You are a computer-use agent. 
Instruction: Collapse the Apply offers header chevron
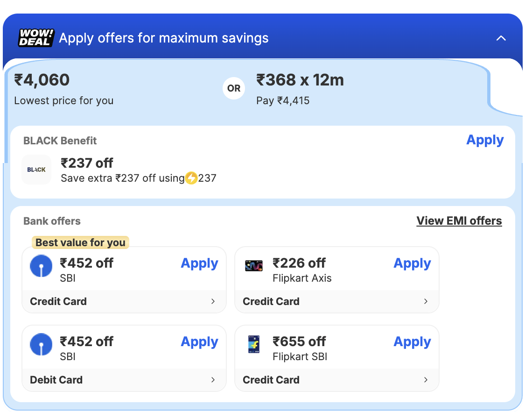(x=501, y=38)
